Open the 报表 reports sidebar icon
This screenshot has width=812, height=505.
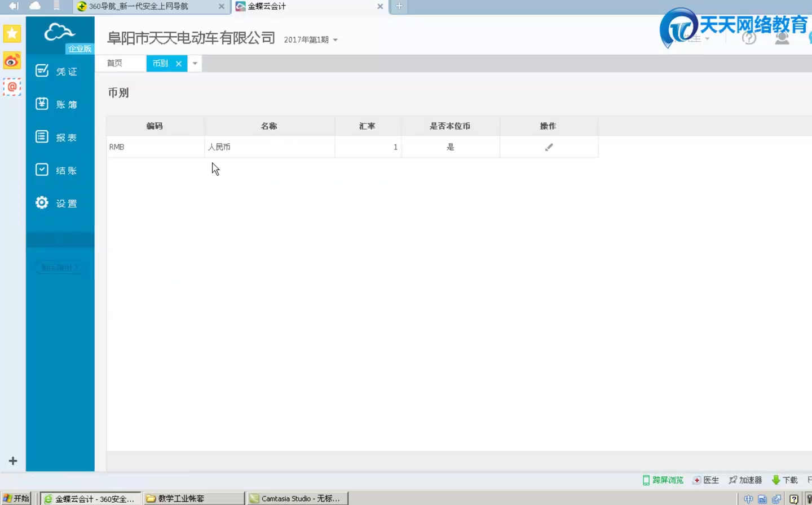[x=42, y=136]
